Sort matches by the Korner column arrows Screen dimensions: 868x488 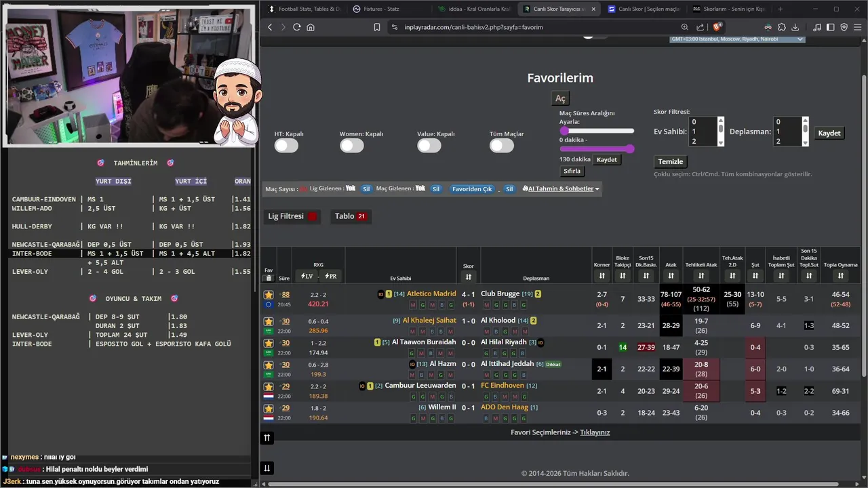[x=601, y=276]
